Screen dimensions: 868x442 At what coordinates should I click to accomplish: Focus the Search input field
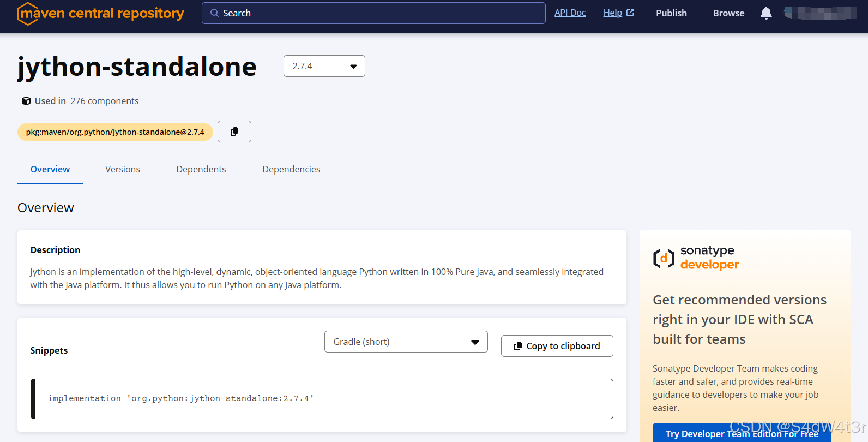point(373,13)
